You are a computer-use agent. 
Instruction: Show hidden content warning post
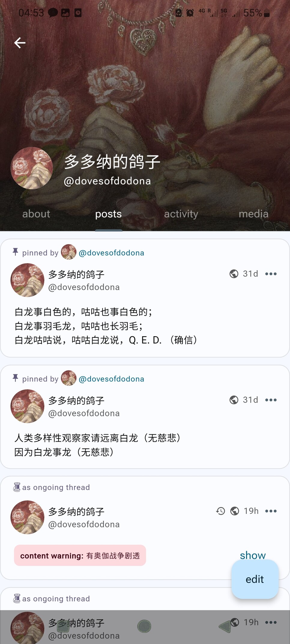pos(253,555)
